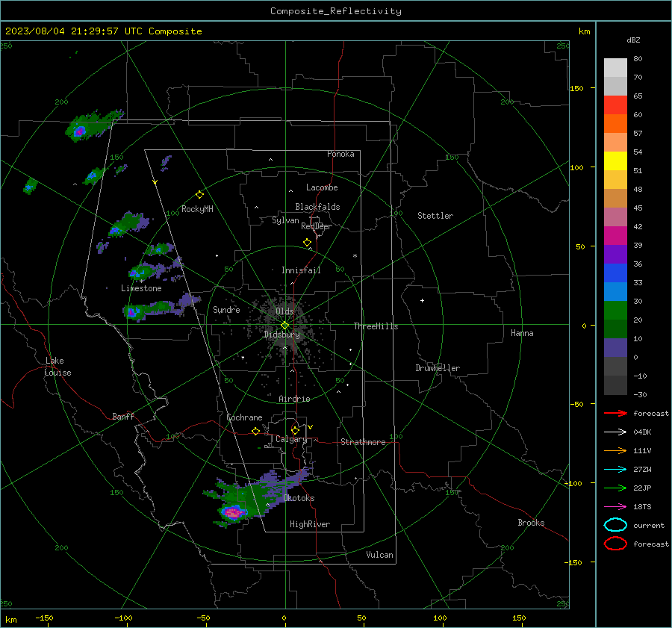Click the Vulcan city label
The image size is (672, 628).
(x=379, y=555)
